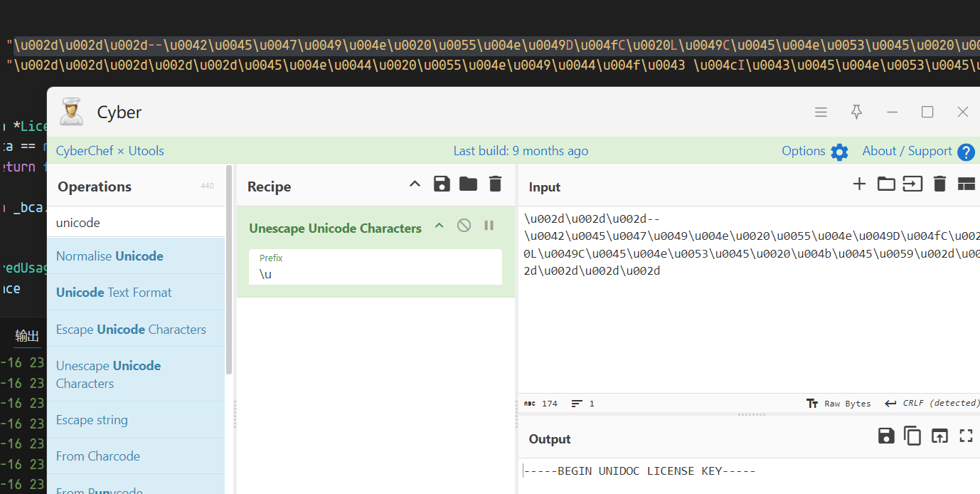
Task: Clear the input with trash icon
Action: click(x=939, y=184)
